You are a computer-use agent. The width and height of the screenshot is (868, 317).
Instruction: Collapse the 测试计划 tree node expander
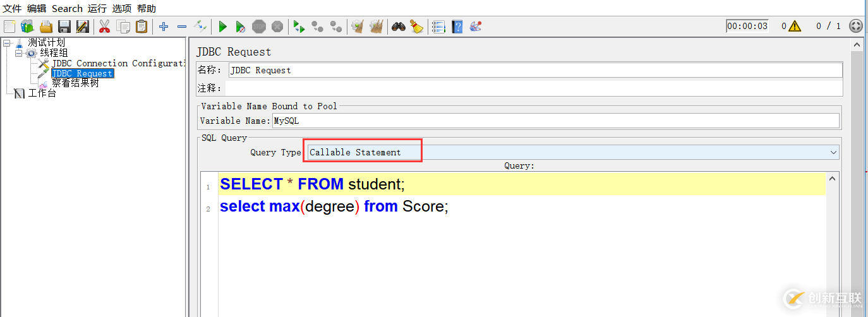6,43
